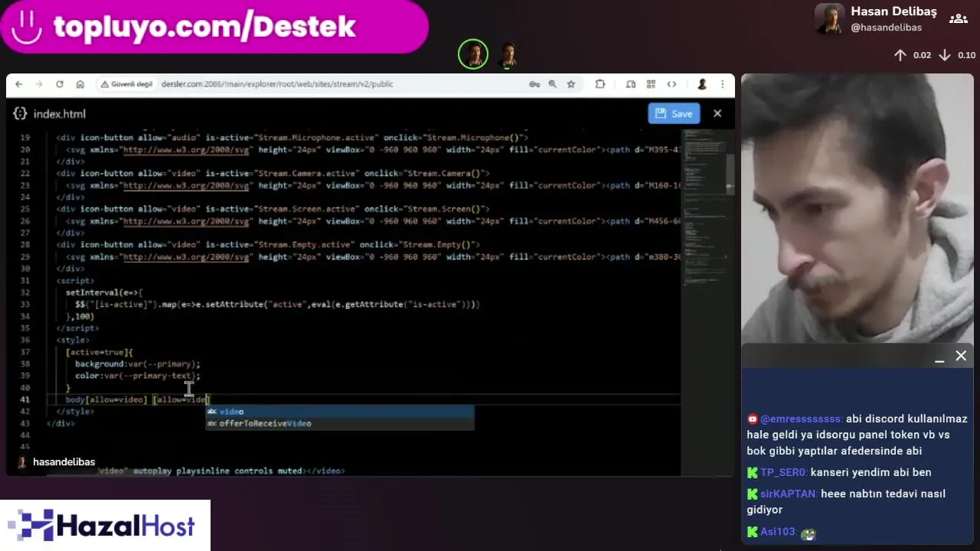This screenshot has width=980, height=551.
Task: Focus the dersler.com address bar URL
Action: 277,84
